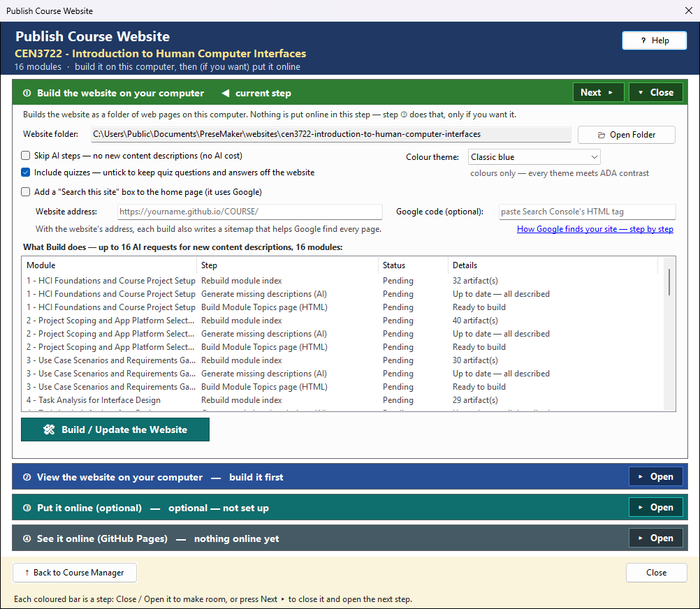Screen dimensions: 700x609
Task: Click the Website folder path field
Action: tap(331, 134)
